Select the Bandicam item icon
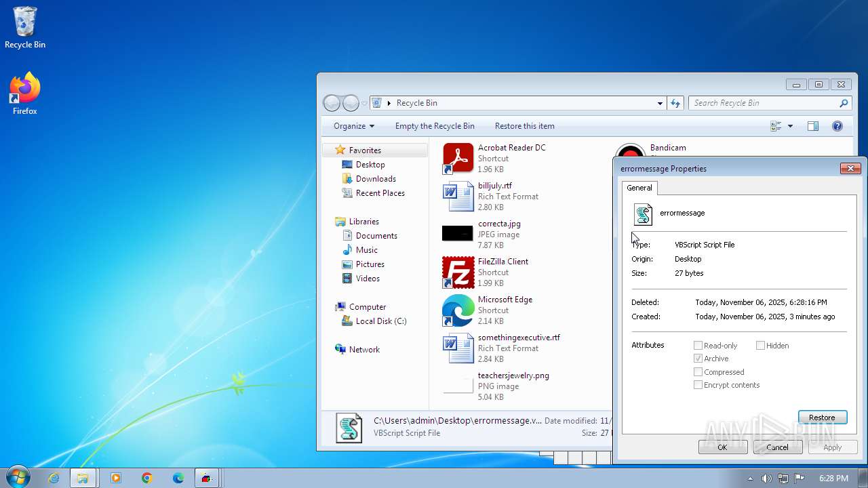Image resolution: width=868 pixels, height=488 pixels. tap(630, 152)
